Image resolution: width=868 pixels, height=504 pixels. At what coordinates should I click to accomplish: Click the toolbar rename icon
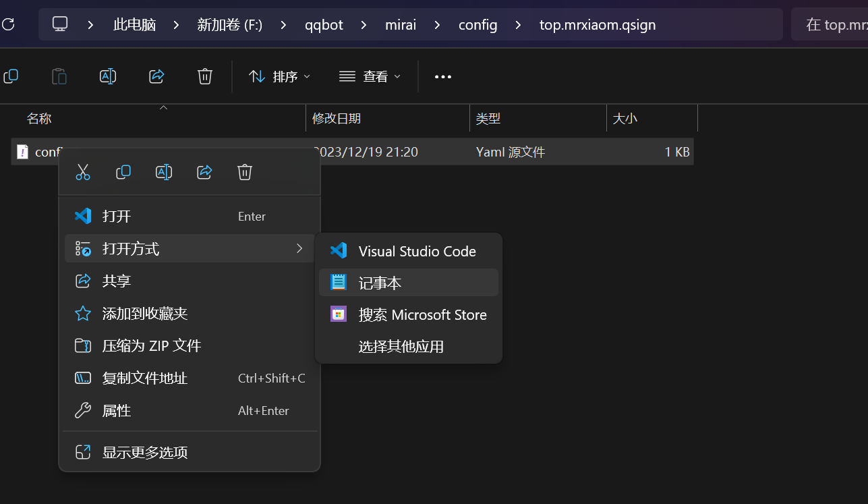[x=108, y=76]
